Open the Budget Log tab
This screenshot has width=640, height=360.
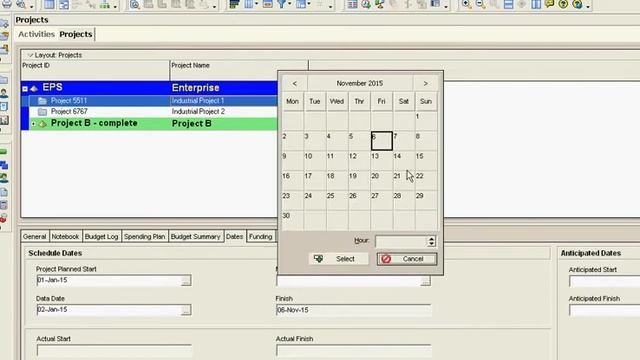pyautogui.click(x=101, y=236)
